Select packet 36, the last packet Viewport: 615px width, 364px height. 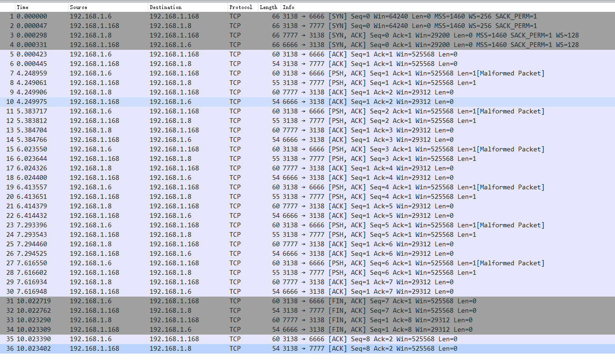pyautogui.click(x=190, y=348)
